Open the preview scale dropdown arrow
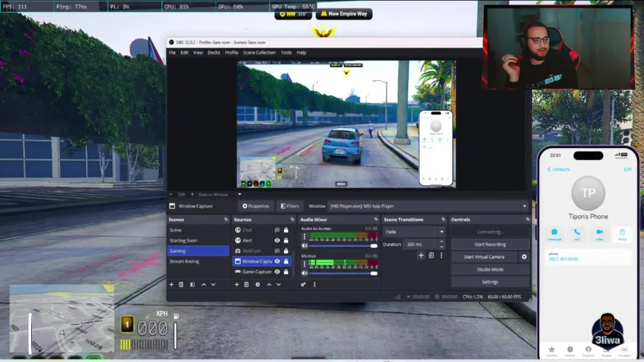Screen dimensions: 644x362 pos(239,195)
